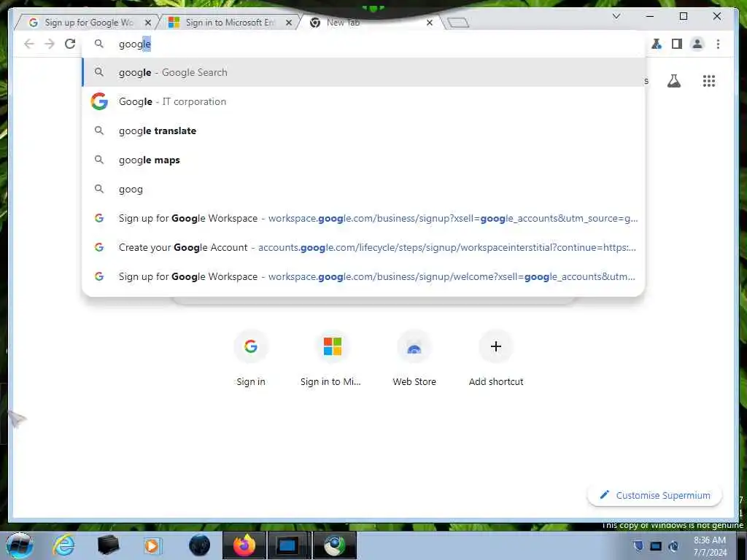Open the Google apps grid
This screenshot has height=560, width=747.
point(709,81)
